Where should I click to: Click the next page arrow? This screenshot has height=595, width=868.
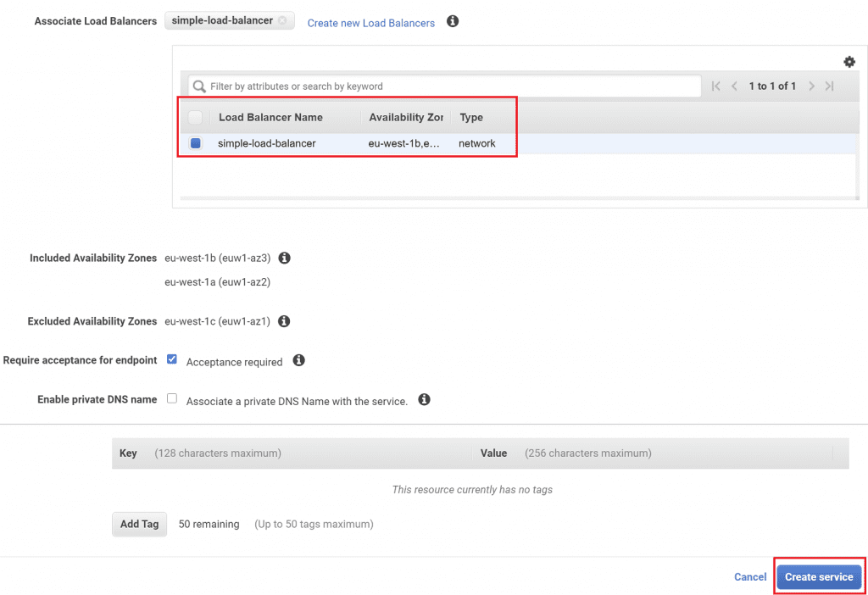811,86
